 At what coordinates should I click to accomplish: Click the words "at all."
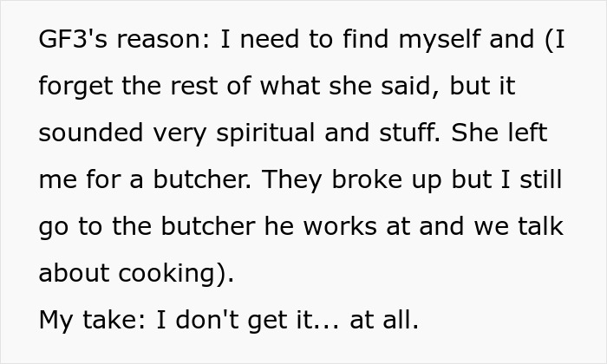(384, 319)
